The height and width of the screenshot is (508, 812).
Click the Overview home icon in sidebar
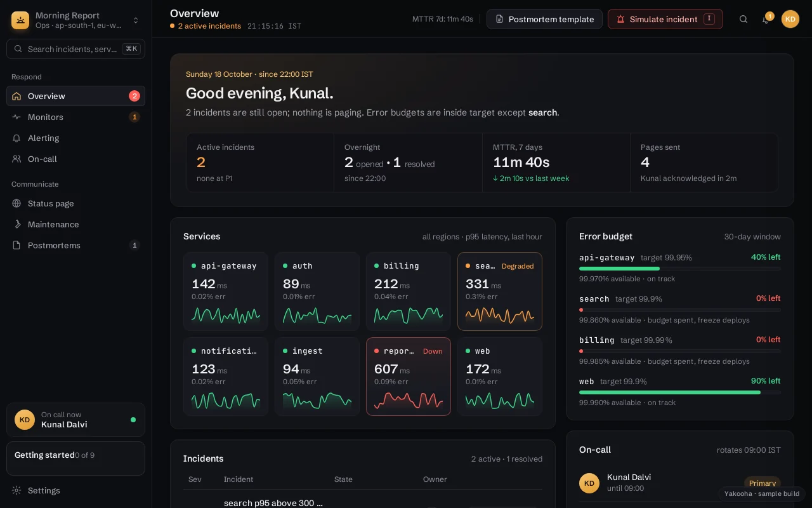tap(16, 96)
